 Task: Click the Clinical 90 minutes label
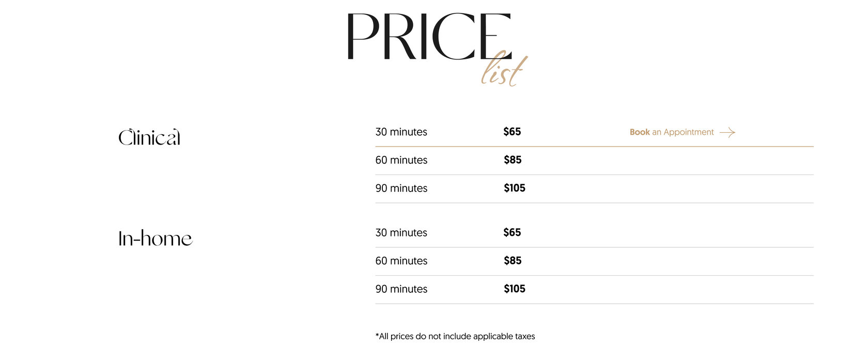tap(401, 188)
